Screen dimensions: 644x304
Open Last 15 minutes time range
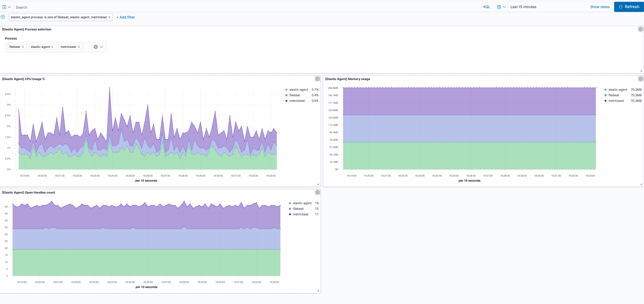point(523,7)
